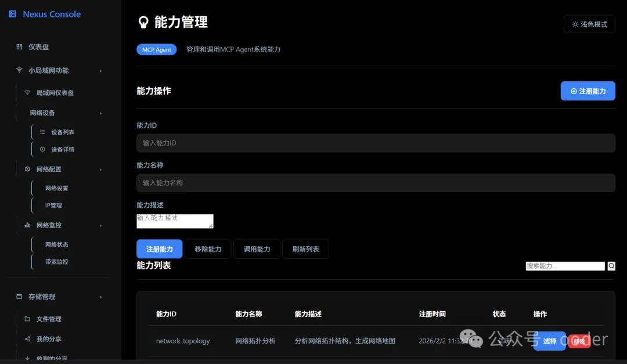
Task: Click the 刷新列表 button
Action: [x=305, y=248]
